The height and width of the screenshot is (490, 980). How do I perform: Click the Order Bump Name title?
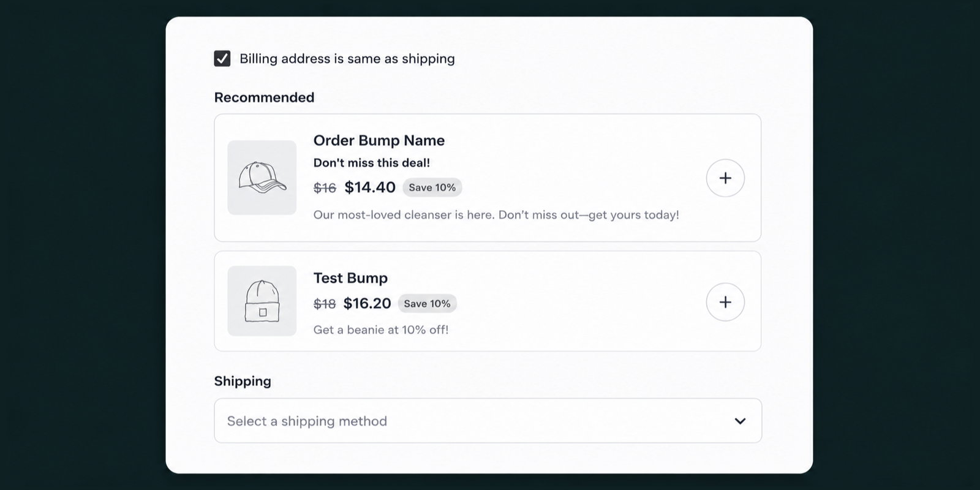(379, 140)
